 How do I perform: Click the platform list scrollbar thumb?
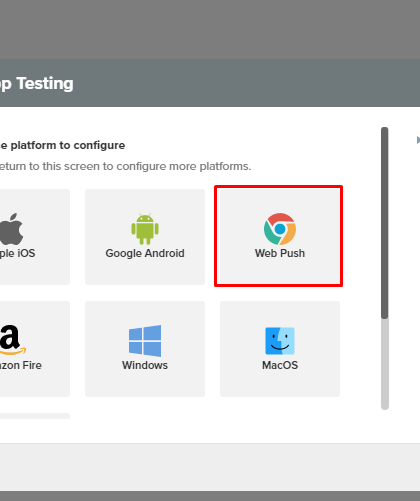(385, 223)
